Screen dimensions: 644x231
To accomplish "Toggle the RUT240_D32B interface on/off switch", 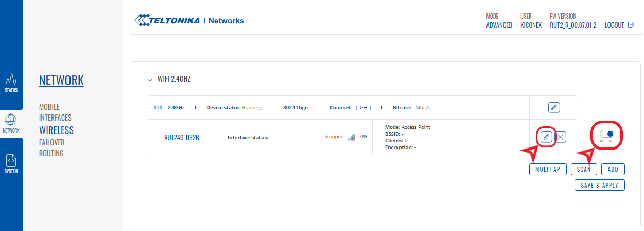I will 607,134.
